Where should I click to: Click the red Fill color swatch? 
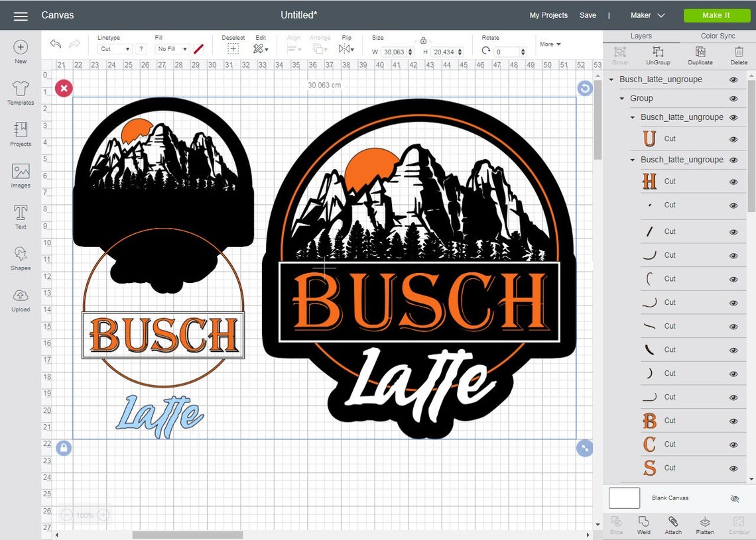pyautogui.click(x=198, y=48)
